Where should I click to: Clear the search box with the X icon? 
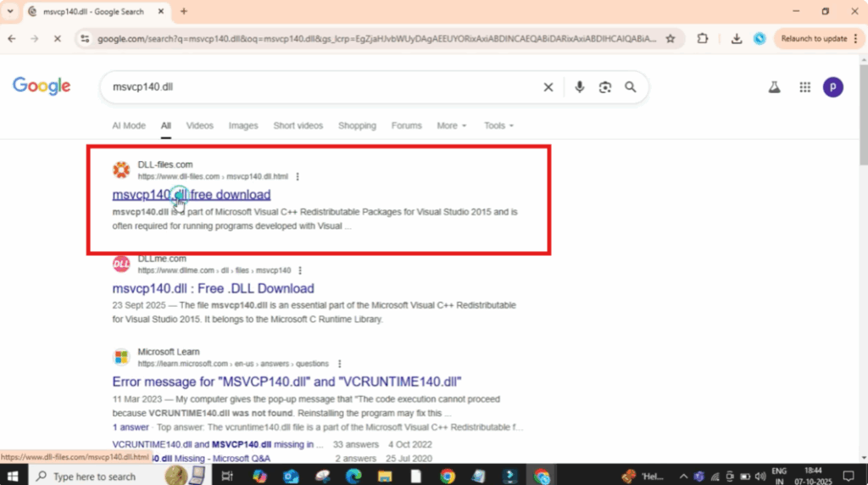pyautogui.click(x=548, y=87)
